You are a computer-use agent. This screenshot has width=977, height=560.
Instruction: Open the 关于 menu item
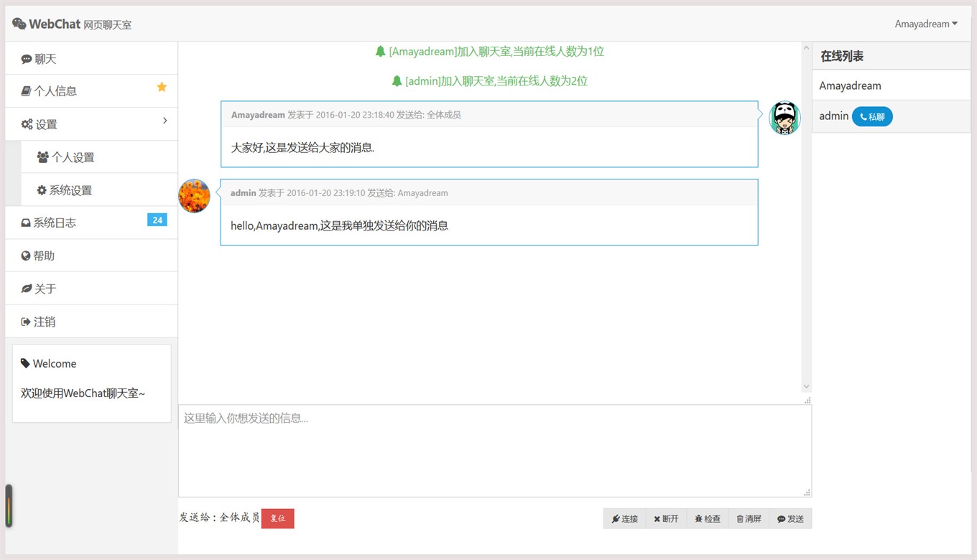(x=91, y=289)
